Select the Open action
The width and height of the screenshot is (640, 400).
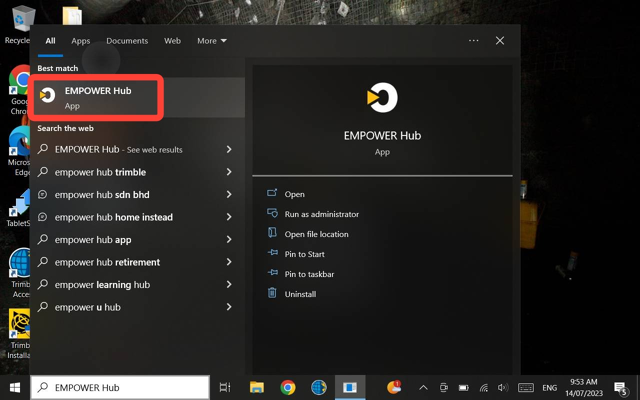294,194
